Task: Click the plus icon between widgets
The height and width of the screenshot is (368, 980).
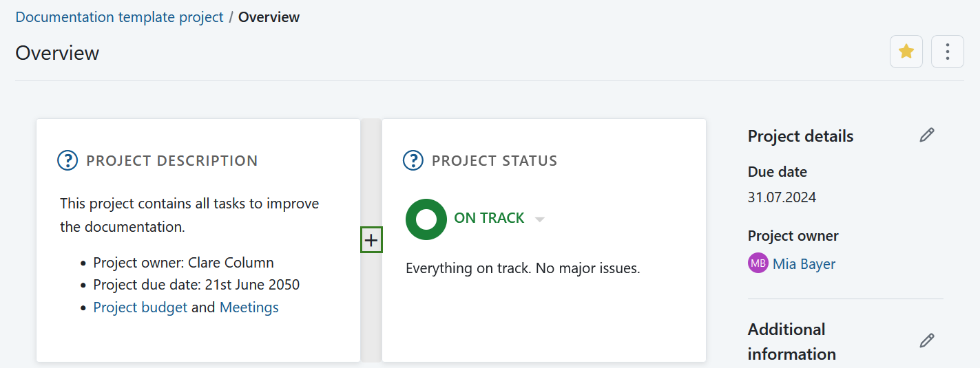Action: 371,240
